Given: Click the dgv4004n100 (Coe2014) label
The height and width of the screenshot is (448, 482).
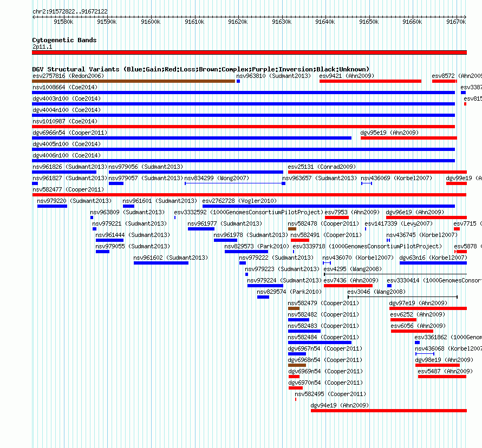Looking at the screenshot, I should click(67, 110).
